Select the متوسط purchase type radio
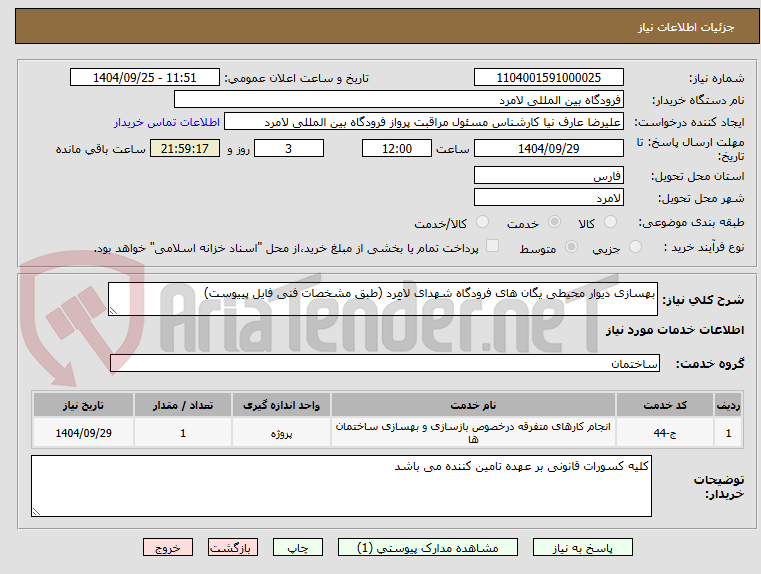761x574 pixels. click(x=572, y=247)
